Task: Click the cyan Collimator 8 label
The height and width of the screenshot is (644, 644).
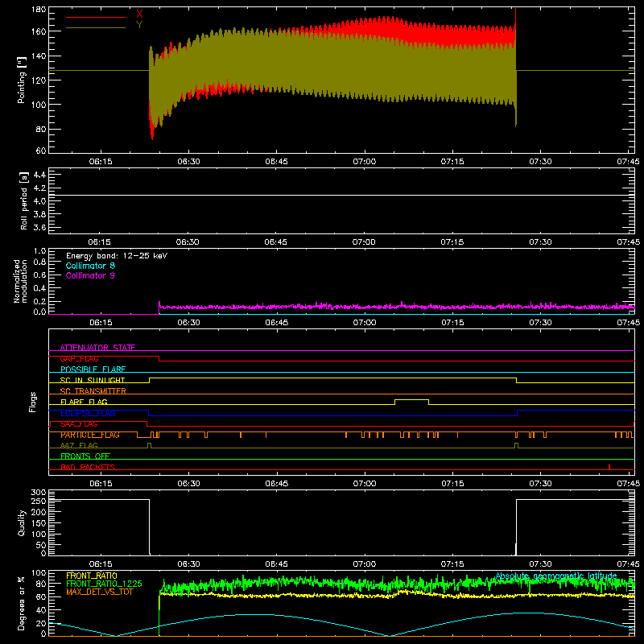Action: point(90,266)
